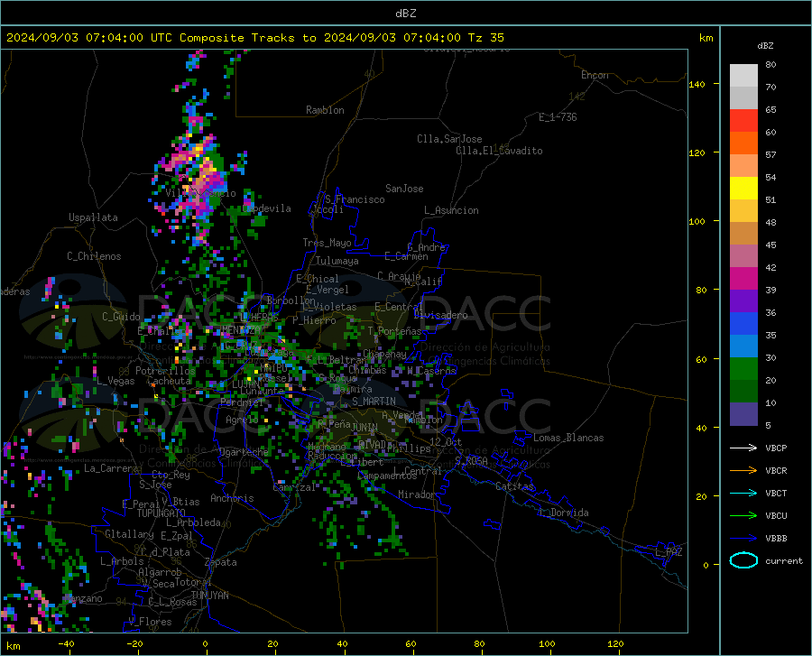Click the cyan 'current' ellipse icon
Screen dimensions: 812x656
743,560
